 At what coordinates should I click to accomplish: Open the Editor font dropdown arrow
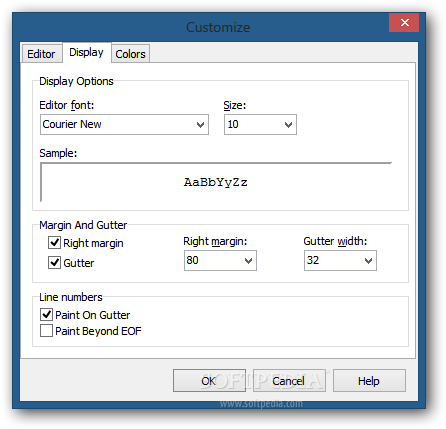(200, 125)
